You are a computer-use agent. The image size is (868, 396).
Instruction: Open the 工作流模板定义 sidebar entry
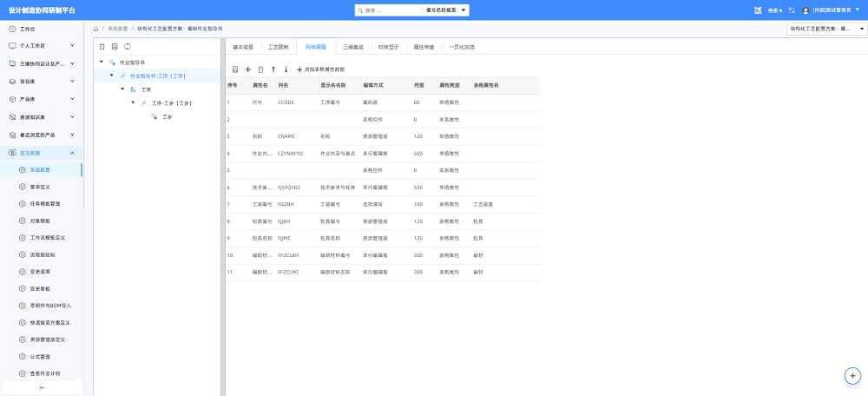tap(48, 238)
